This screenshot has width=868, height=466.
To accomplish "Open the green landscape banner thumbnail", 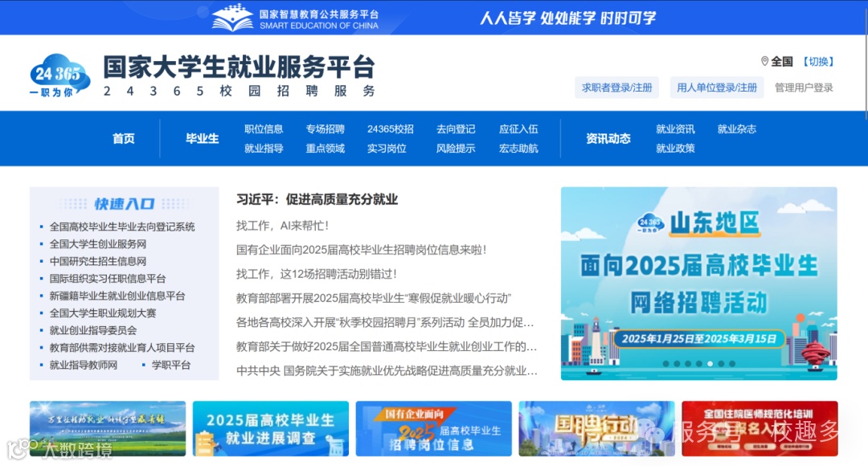I will tap(108, 429).
